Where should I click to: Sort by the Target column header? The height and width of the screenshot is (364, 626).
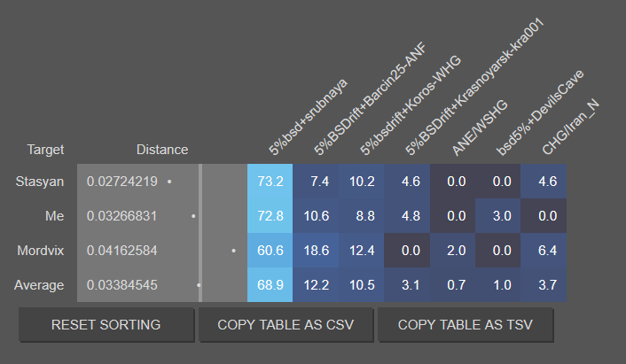click(x=45, y=150)
